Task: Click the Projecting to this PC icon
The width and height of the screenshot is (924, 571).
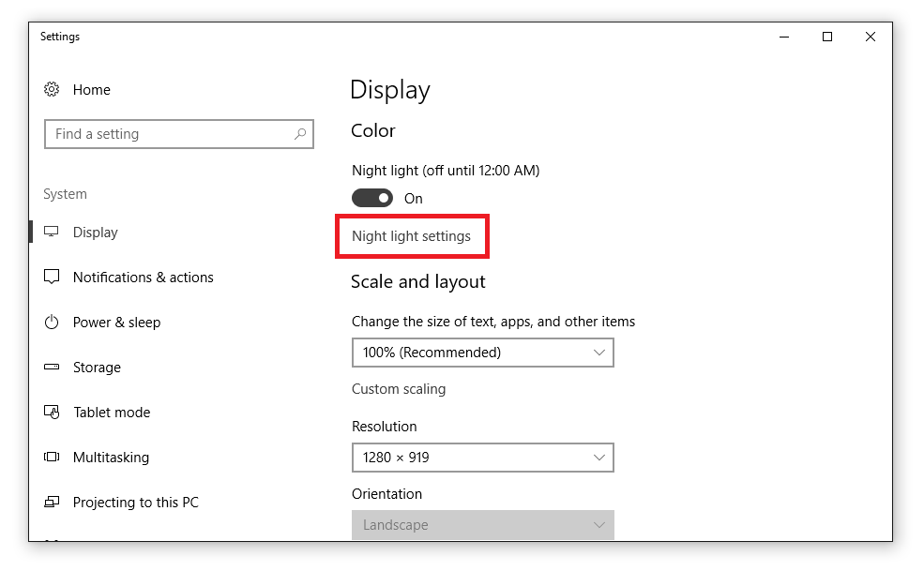Action: [x=52, y=503]
